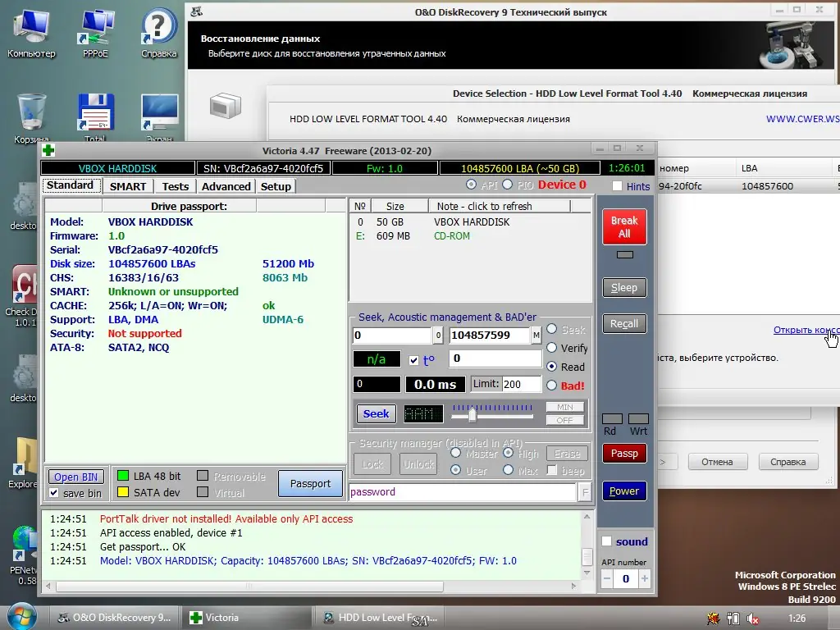Viewport: 840px width, 630px height.
Task: Open the Advanced tab
Action: click(x=226, y=186)
